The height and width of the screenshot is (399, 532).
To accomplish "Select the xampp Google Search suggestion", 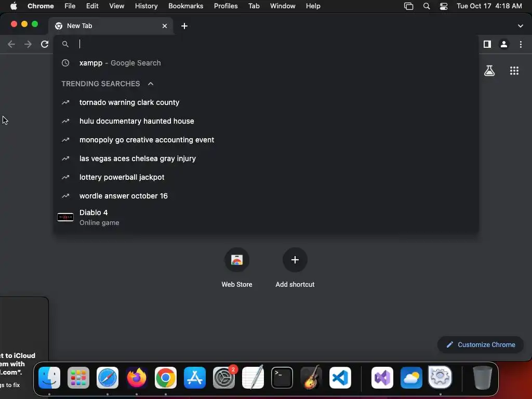I will [x=265, y=63].
